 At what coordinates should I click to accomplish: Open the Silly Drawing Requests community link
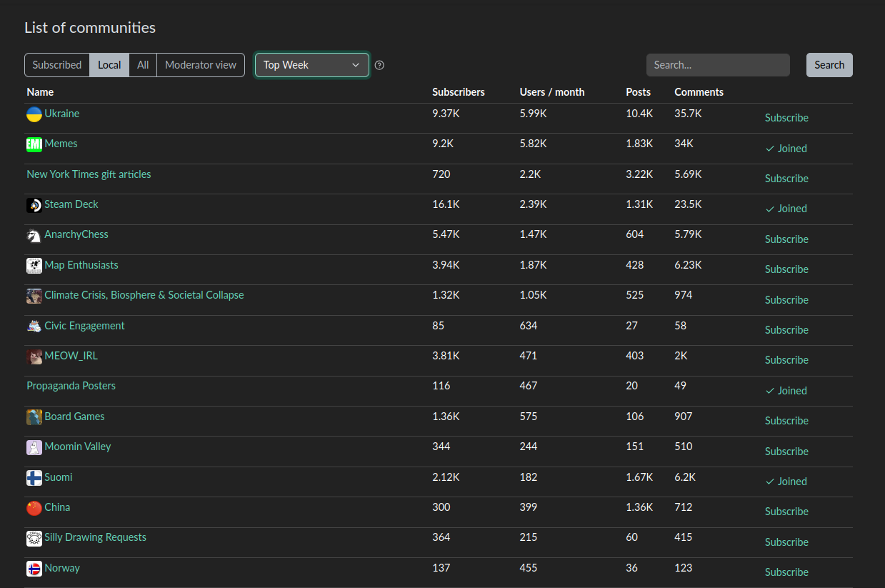pyautogui.click(x=95, y=537)
